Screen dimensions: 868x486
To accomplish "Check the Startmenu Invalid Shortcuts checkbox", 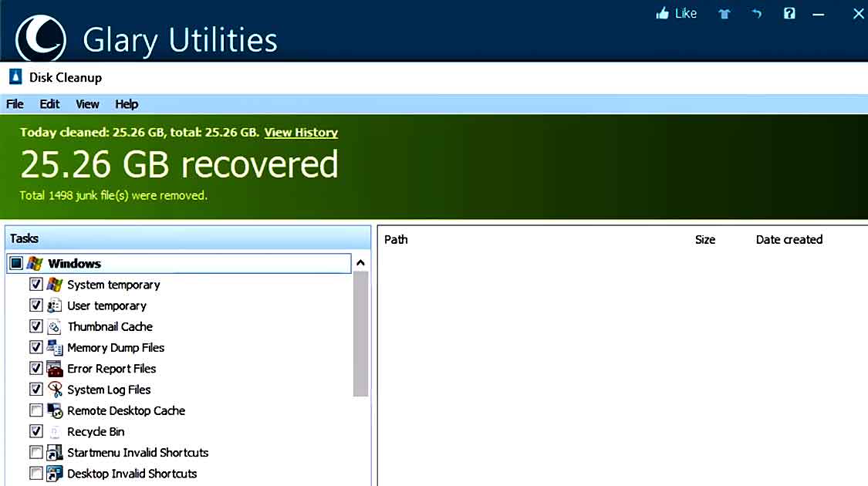I will pyautogui.click(x=36, y=453).
